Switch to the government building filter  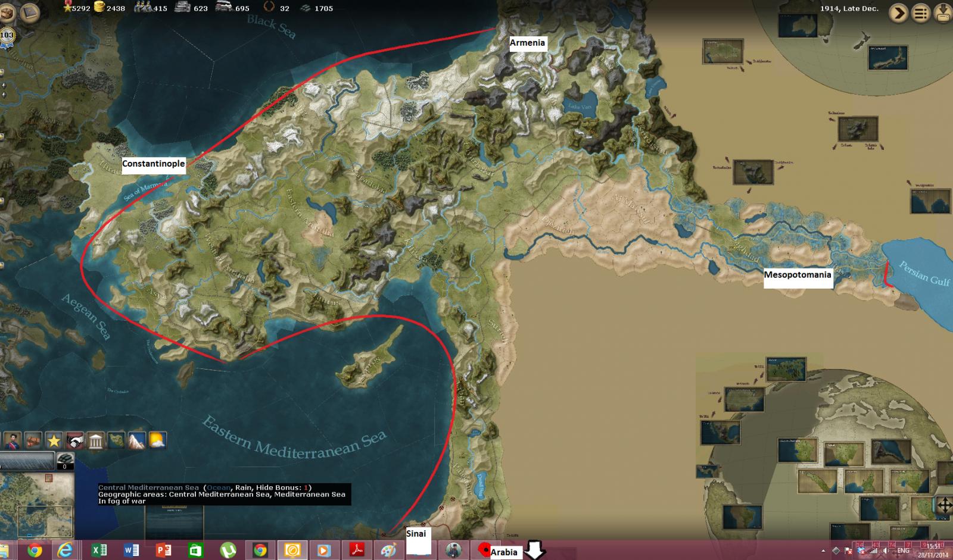pos(95,441)
